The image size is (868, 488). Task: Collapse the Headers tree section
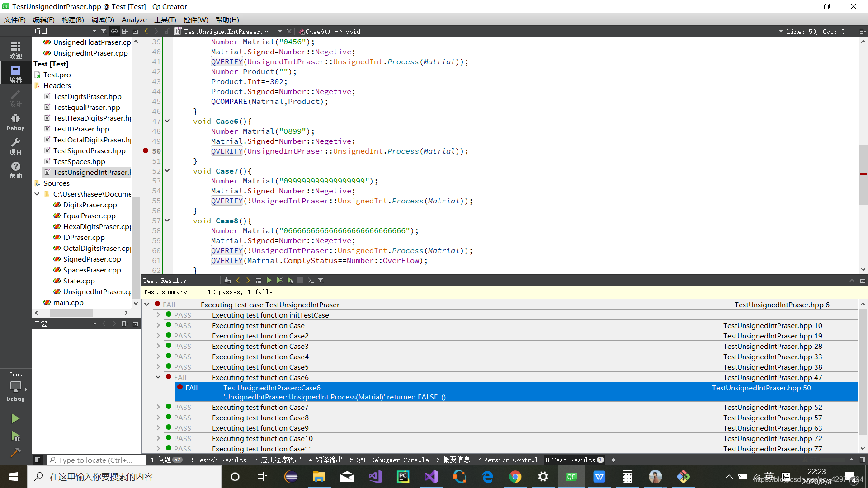tap(37, 85)
